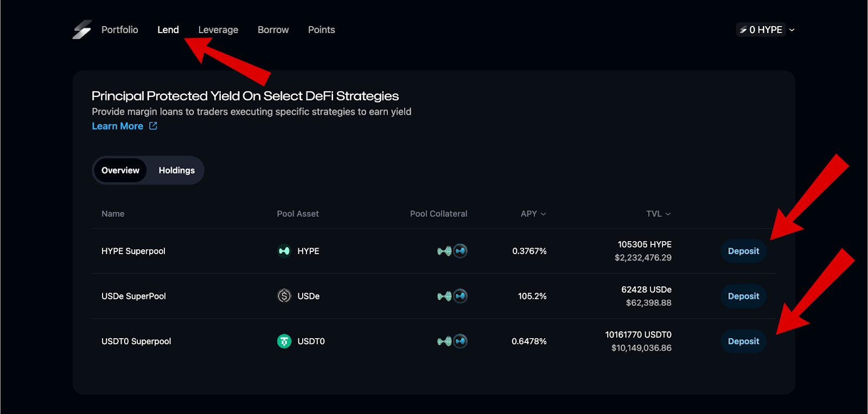Screen dimensions: 868x414
Task: Open the Lend tab
Action: (168, 30)
